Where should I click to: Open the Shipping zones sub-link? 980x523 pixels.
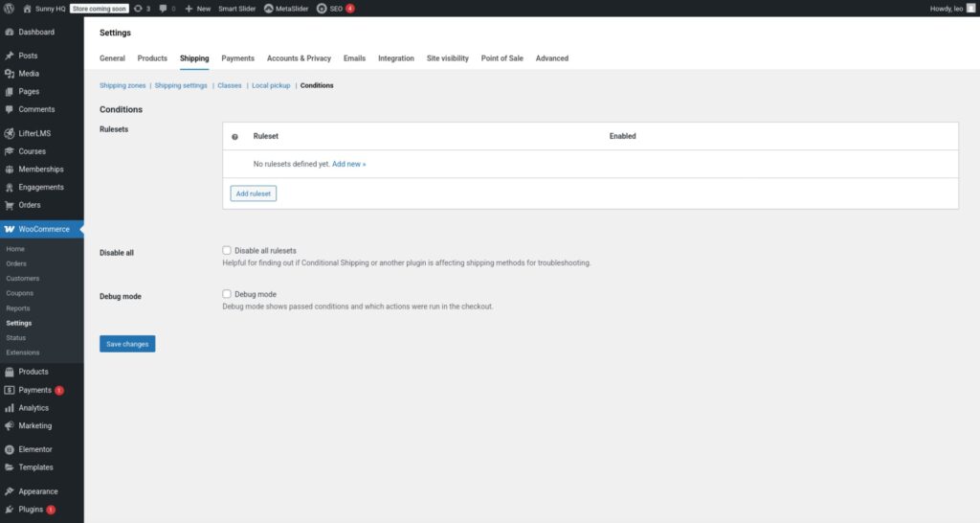coord(122,86)
